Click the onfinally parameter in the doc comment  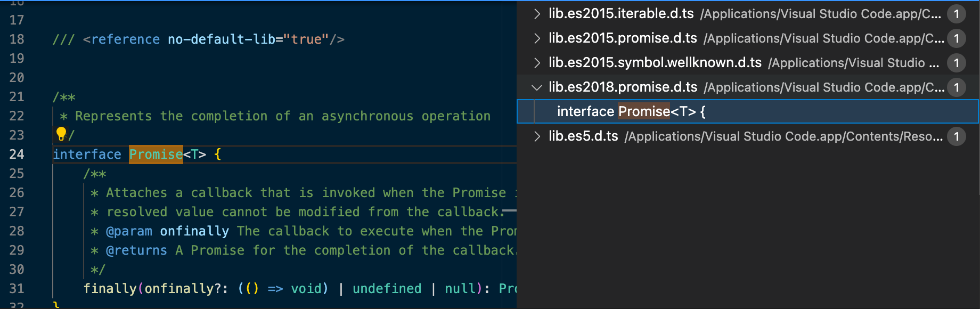pyautogui.click(x=194, y=231)
